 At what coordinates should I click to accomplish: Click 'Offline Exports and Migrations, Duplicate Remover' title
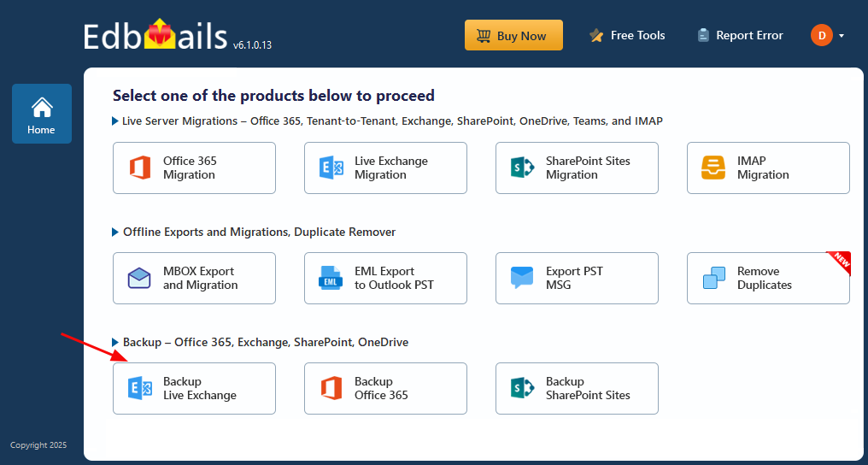point(259,232)
